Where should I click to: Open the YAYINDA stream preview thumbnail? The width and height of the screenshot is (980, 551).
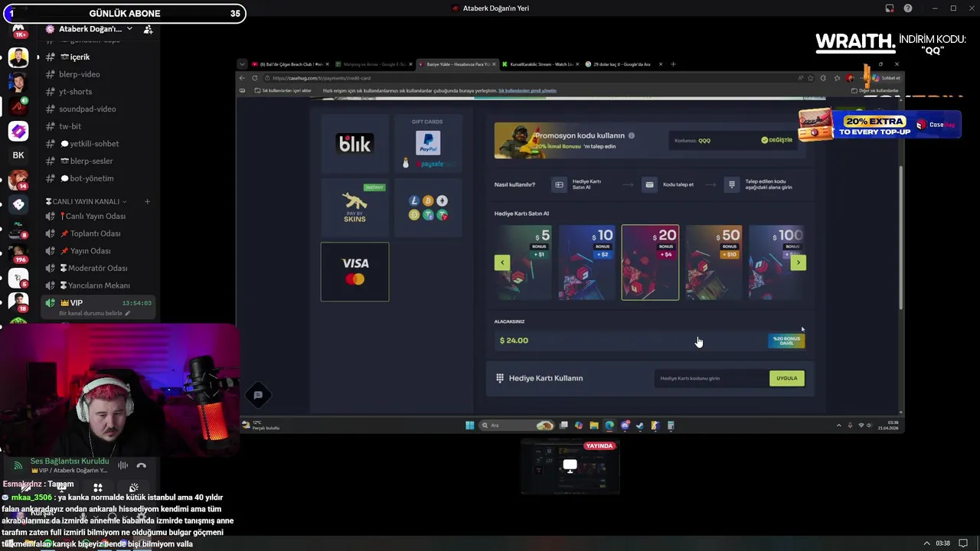click(570, 467)
